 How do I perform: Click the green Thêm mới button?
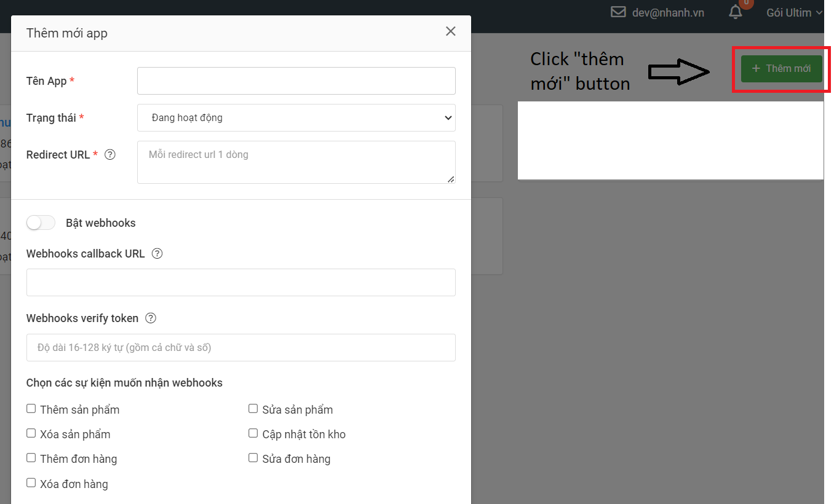[781, 69]
